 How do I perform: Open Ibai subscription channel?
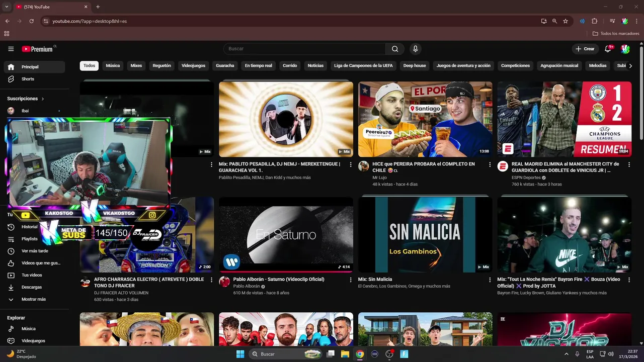coord(34,111)
